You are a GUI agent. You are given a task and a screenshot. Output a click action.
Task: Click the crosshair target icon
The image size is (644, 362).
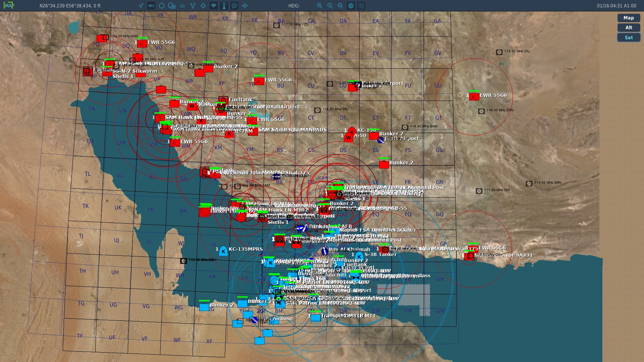point(203,6)
